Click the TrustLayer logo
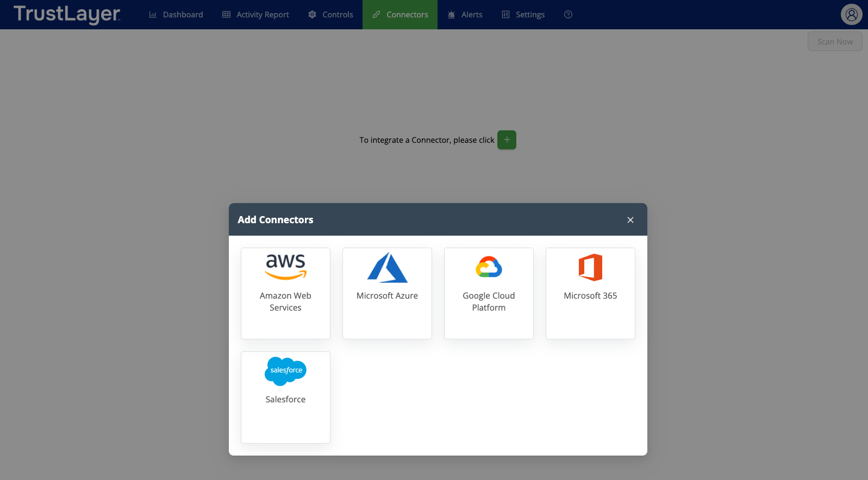 click(67, 15)
